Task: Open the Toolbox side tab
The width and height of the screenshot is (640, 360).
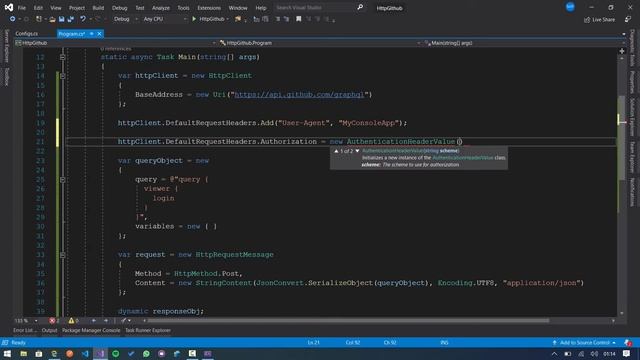Action: click(x=6, y=77)
